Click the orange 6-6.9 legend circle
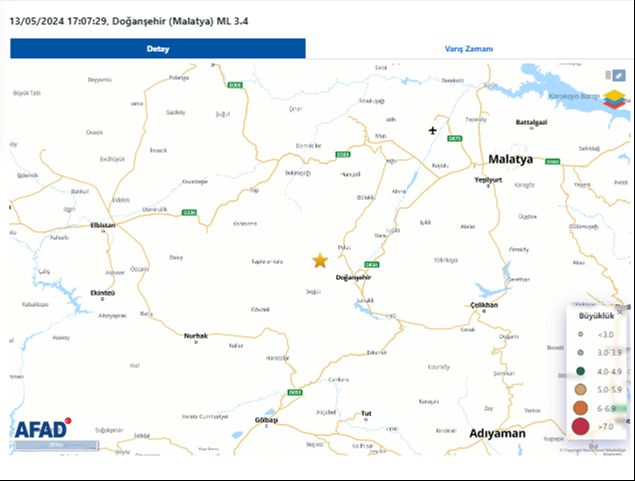The height and width of the screenshot is (481, 635). (x=580, y=408)
